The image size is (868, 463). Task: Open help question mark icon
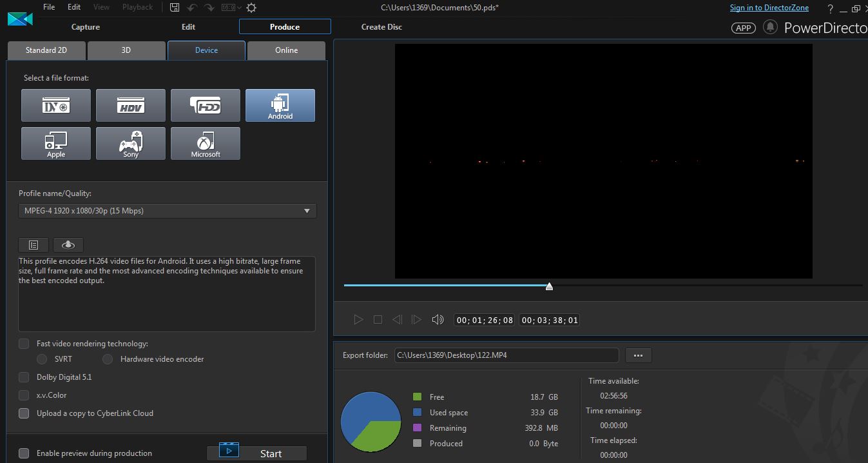pyautogui.click(x=831, y=9)
